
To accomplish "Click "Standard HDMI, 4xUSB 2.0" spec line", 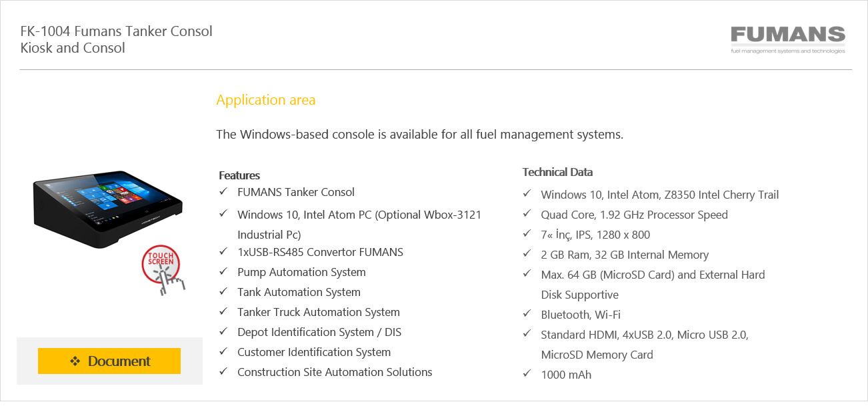I will click(x=645, y=335).
